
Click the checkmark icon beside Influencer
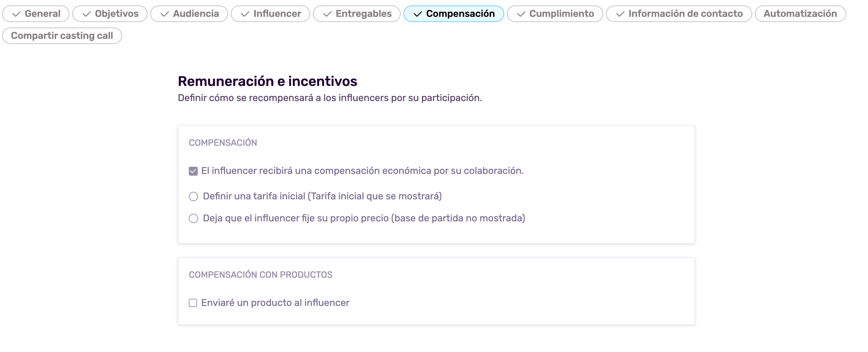pos(245,14)
